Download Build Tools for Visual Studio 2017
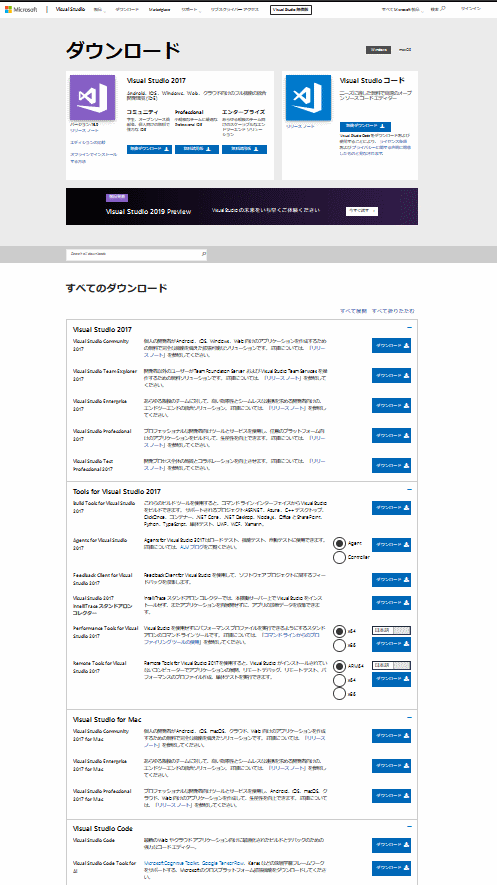Image resolution: width=497 pixels, height=885 pixels. [391, 507]
